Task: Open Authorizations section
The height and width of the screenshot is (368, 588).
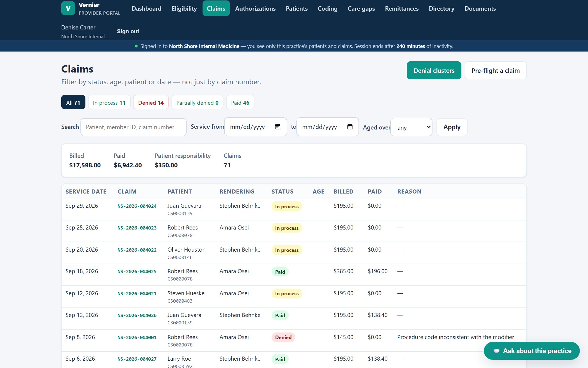Action: click(255, 8)
